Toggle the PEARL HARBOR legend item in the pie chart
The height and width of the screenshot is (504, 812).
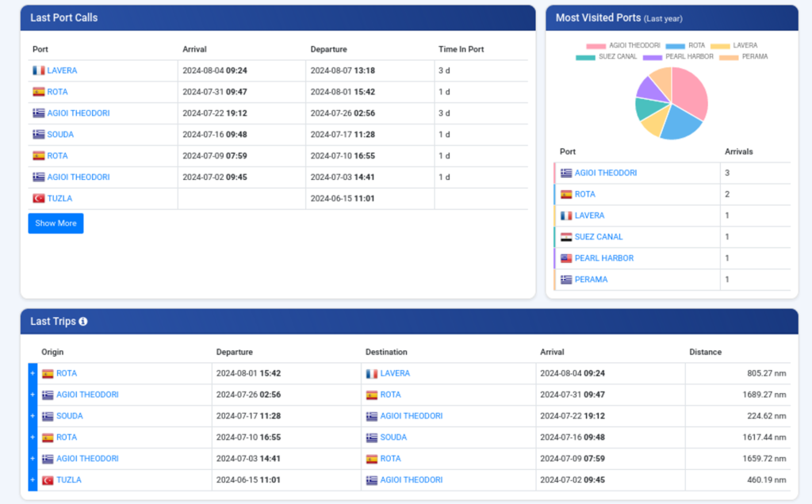678,57
